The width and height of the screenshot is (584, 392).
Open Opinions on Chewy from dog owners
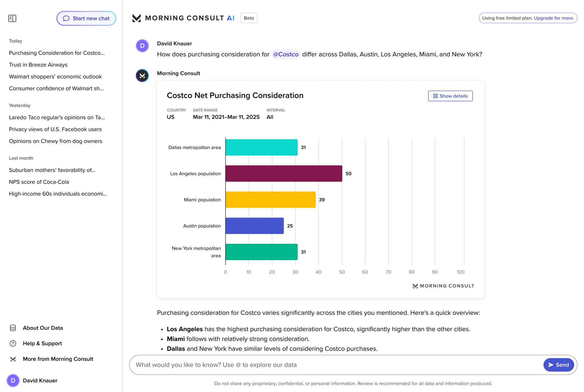tap(55, 141)
